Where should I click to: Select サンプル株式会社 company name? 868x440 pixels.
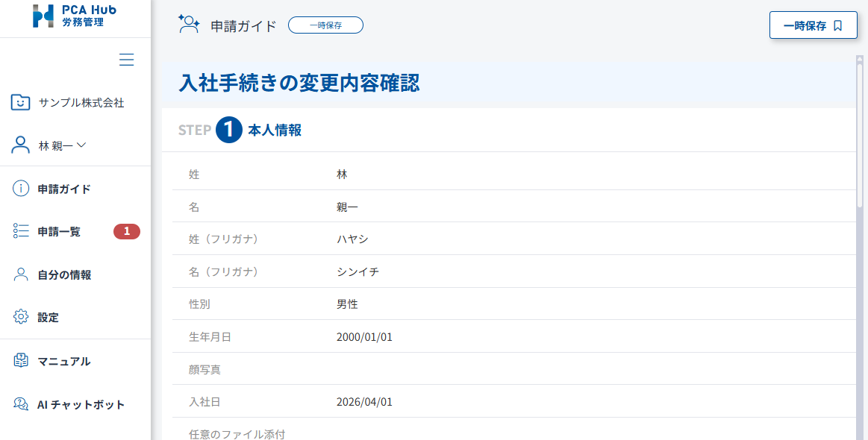click(81, 103)
